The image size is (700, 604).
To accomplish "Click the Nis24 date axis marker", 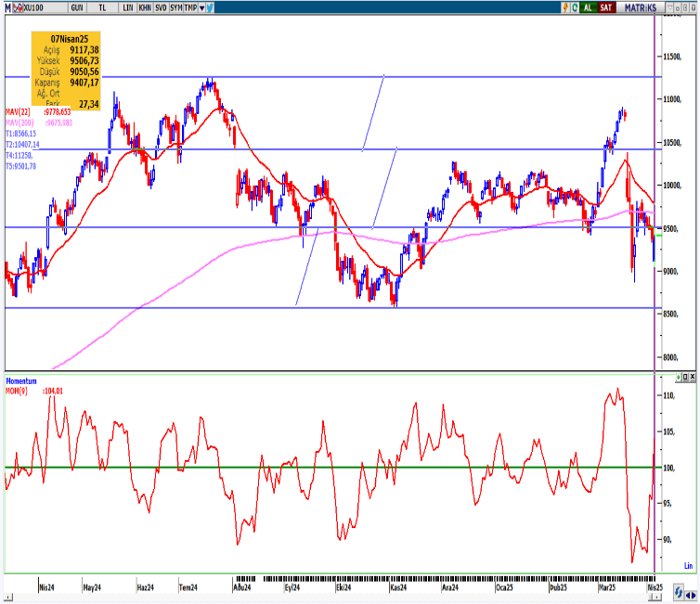I will tap(46, 587).
